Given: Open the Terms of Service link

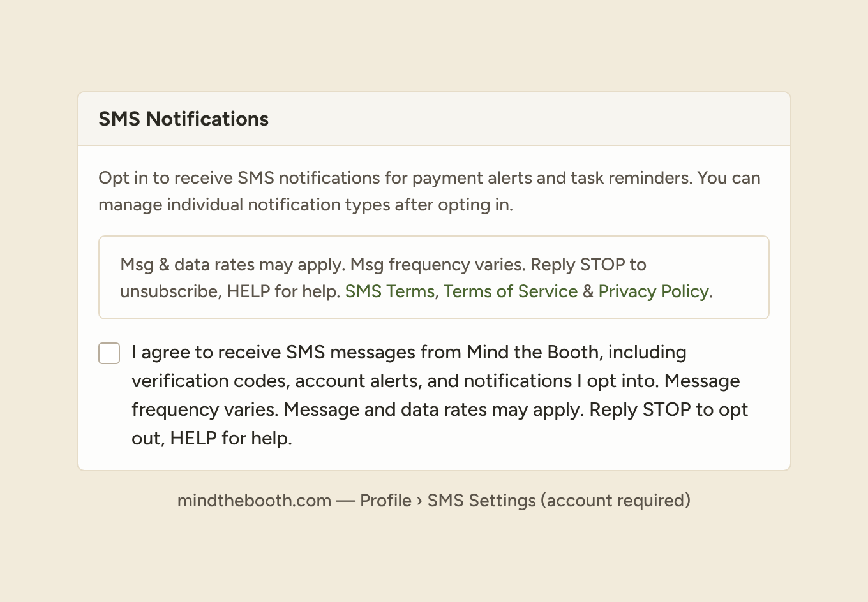Looking at the screenshot, I should (511, 291).
